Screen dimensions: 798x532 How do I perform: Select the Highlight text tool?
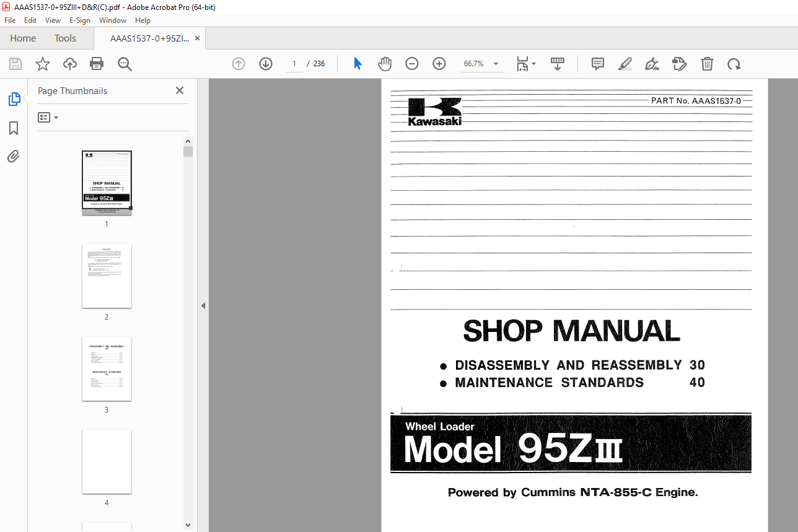pos(625,64)
